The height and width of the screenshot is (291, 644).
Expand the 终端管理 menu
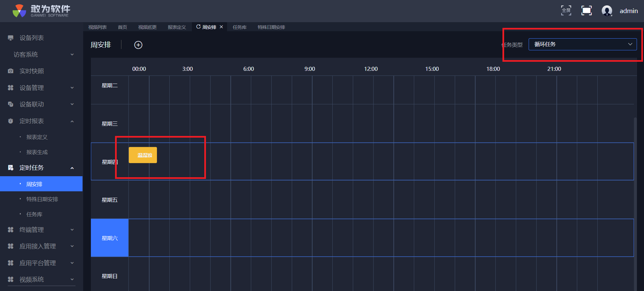click(x=41, y=230)
